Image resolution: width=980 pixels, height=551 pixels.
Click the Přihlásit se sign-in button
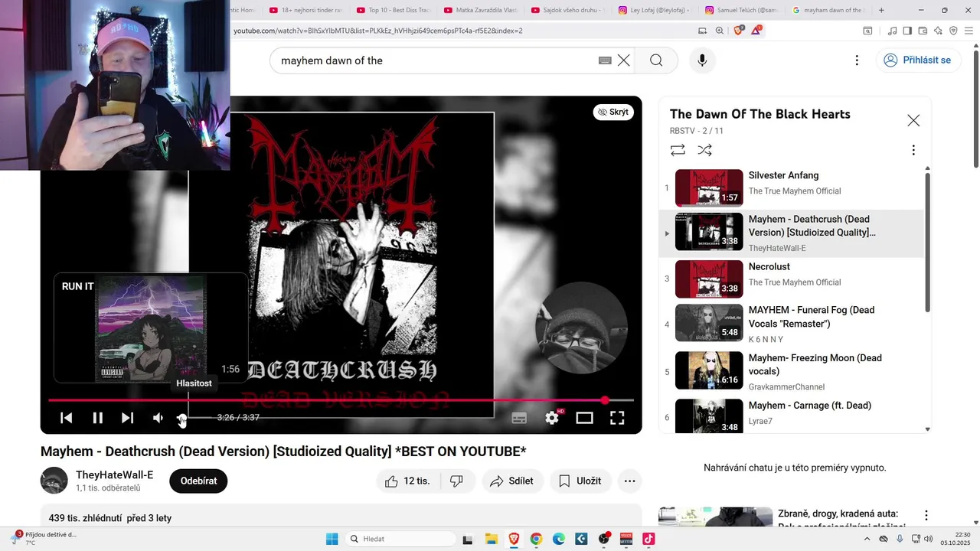pos(918,60)
